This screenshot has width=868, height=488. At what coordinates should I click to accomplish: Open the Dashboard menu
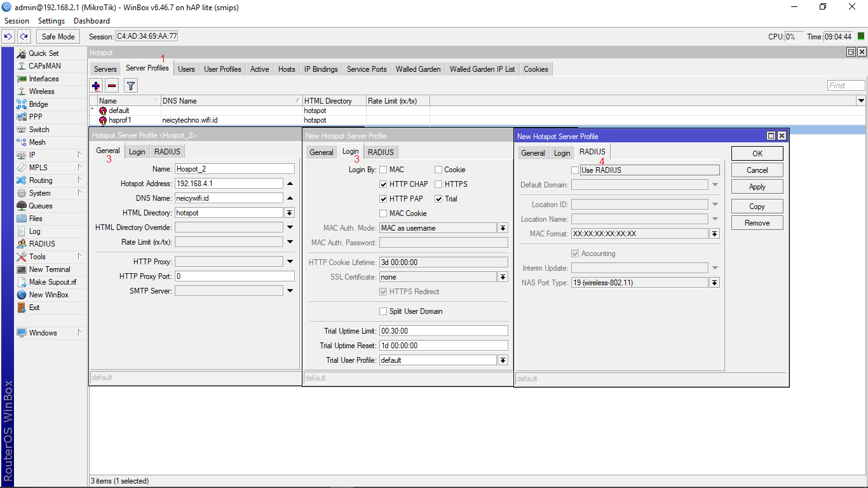[x=92, y=21]
